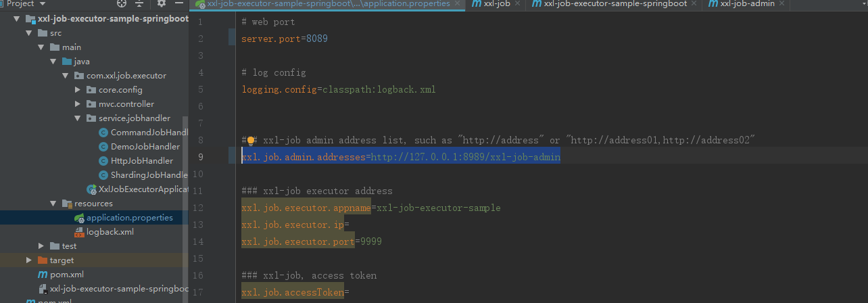Viewport: 868px width, 303px height.
Task: Click the xxl.job.admin.addresses line
Action: [401, 158]
